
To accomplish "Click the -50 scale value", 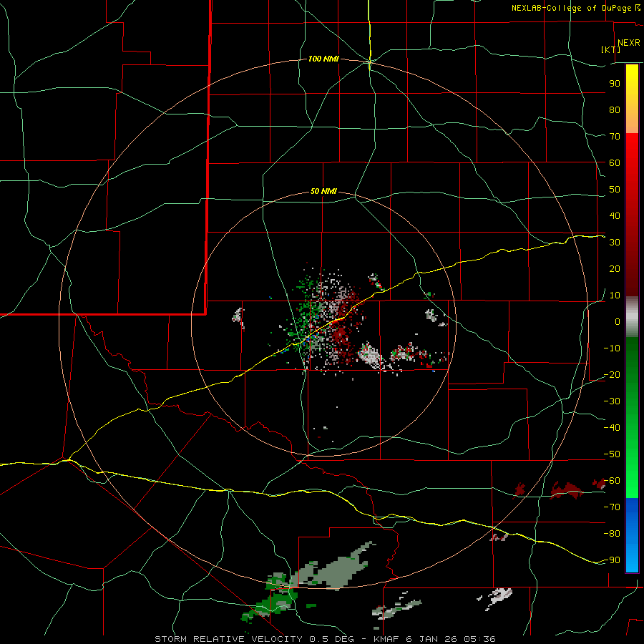I will point(612,454).
